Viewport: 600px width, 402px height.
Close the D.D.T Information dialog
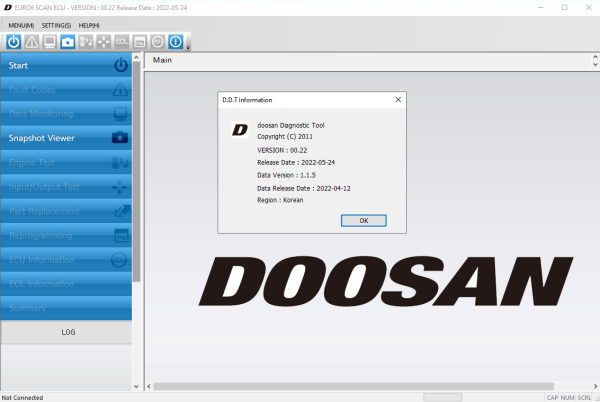[x=398, y=99]
